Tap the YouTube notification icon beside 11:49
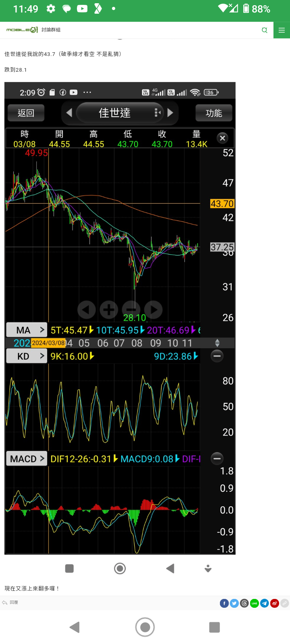Screen dimensions: 290x644 [82, 8]
